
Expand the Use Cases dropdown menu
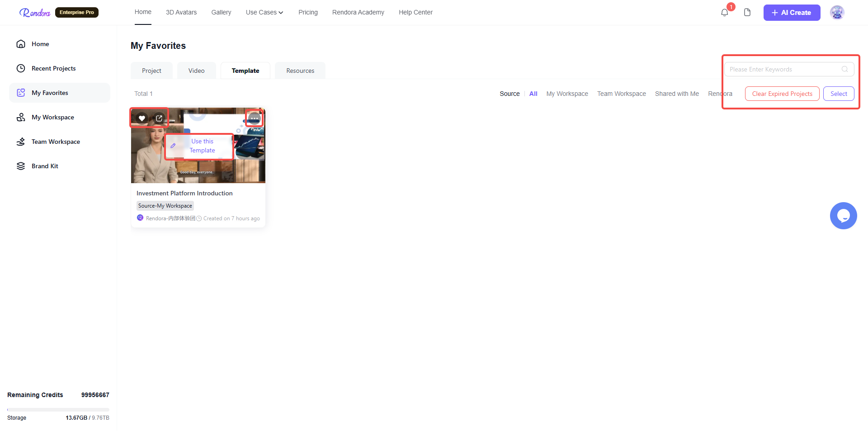[x=264, y=13]
